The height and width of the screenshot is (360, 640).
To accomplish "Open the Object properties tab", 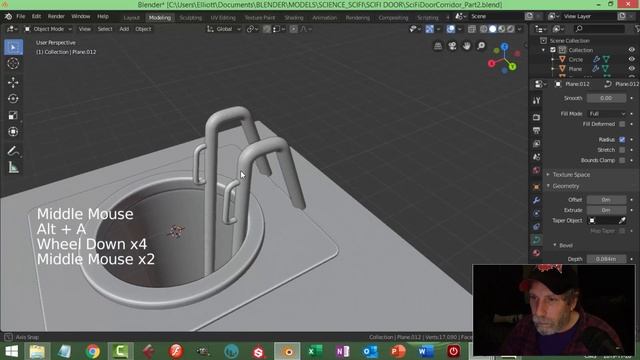I will [536, 187].
